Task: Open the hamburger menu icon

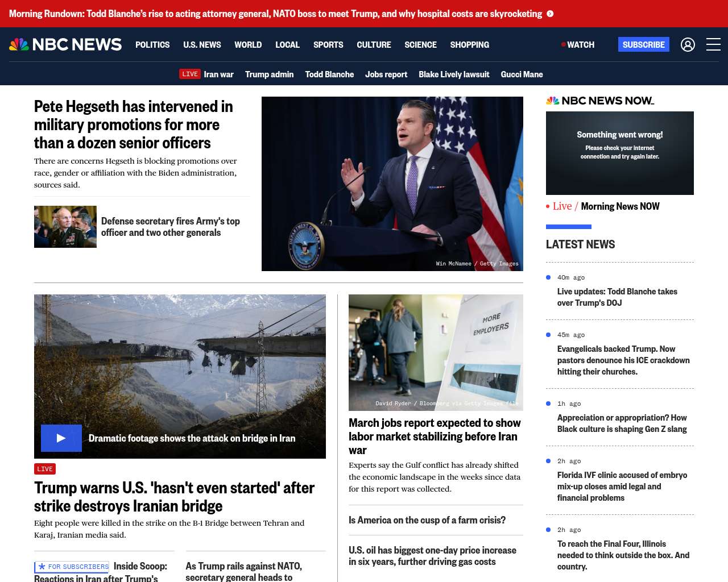Action: [713, 44]
